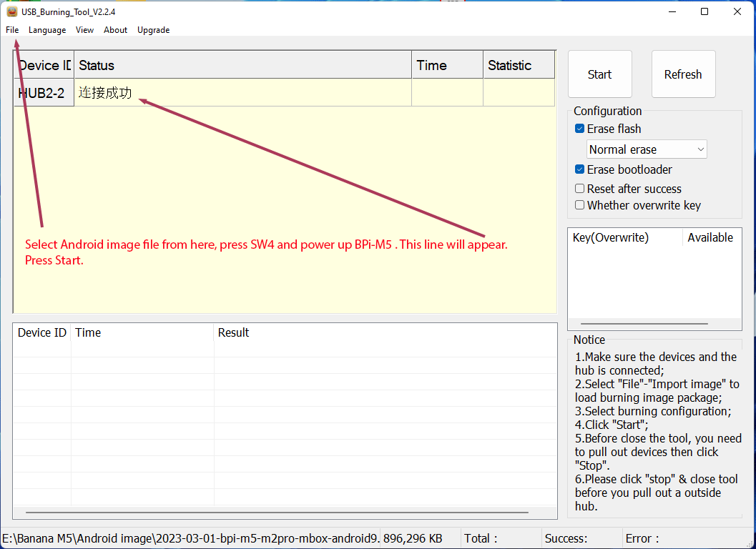Open the Language menu
Viewport: 756px width, 549px height.
[47, 30]
